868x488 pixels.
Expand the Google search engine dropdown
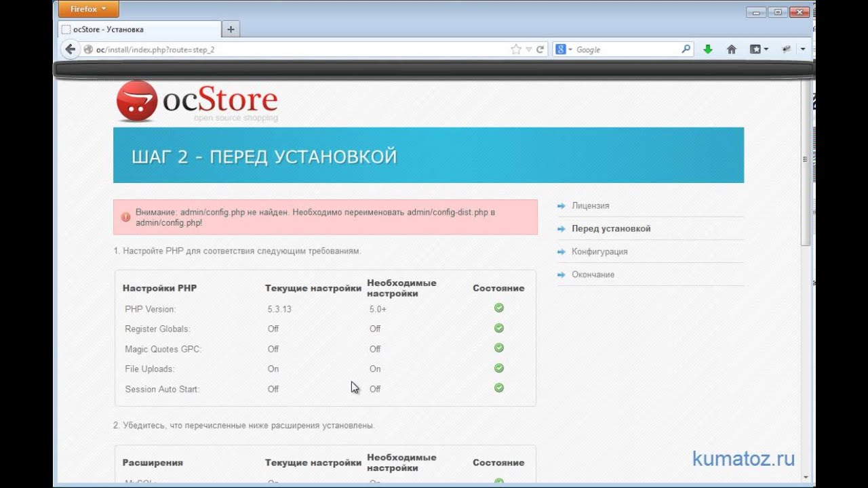click(x=565, y=49)
